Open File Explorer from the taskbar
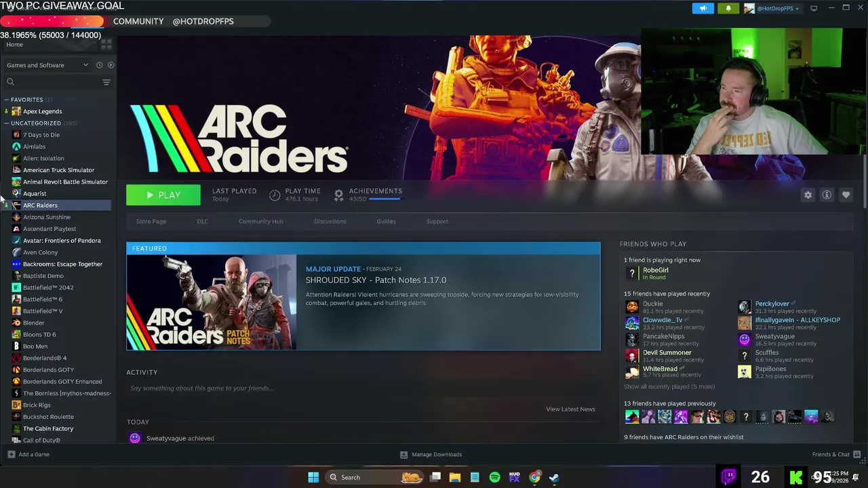Image resolution: width=868 pixels, height=488 pixels. point(455,477)
